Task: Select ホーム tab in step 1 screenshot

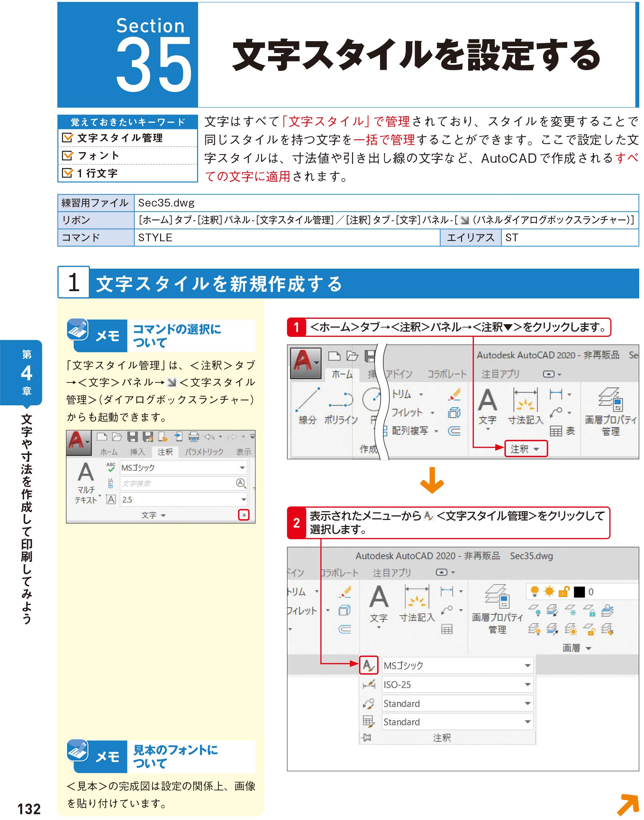Action: click(342, 374)
